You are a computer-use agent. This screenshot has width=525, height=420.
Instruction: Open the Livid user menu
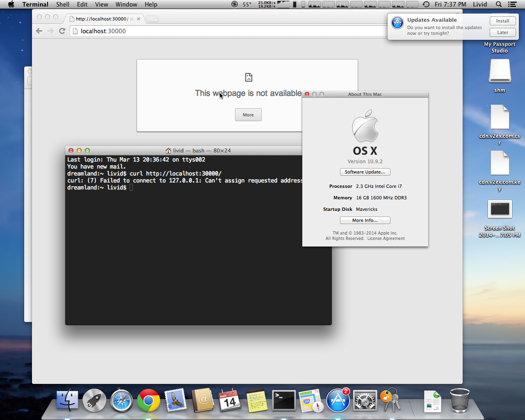pyautogui.click(x=480, y=4)
